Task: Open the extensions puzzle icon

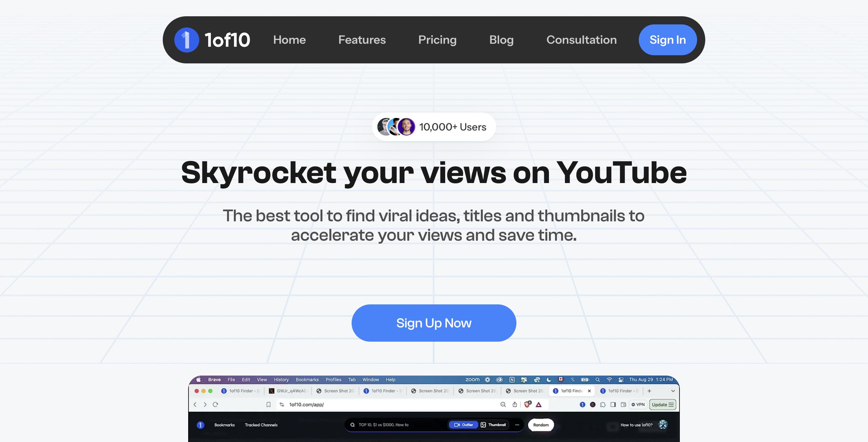Action: (603, 404)
